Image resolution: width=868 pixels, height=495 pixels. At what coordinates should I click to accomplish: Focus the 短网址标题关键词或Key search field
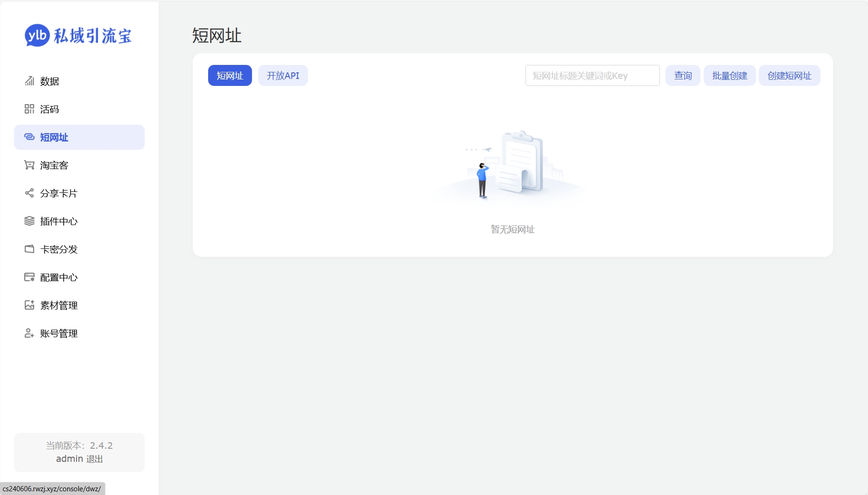(x=592, y=76)
